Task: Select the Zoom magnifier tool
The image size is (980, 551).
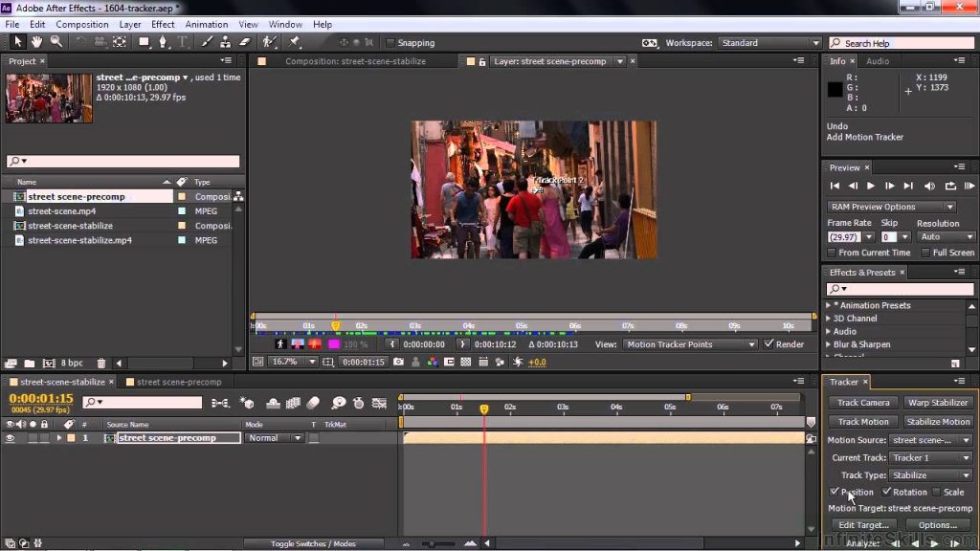Action: pos(56,42)
